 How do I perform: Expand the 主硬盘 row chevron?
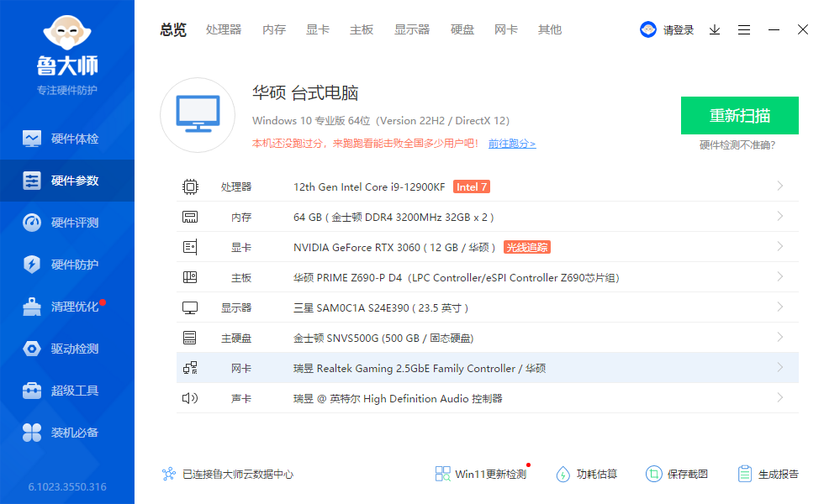[x=780, y=338]
